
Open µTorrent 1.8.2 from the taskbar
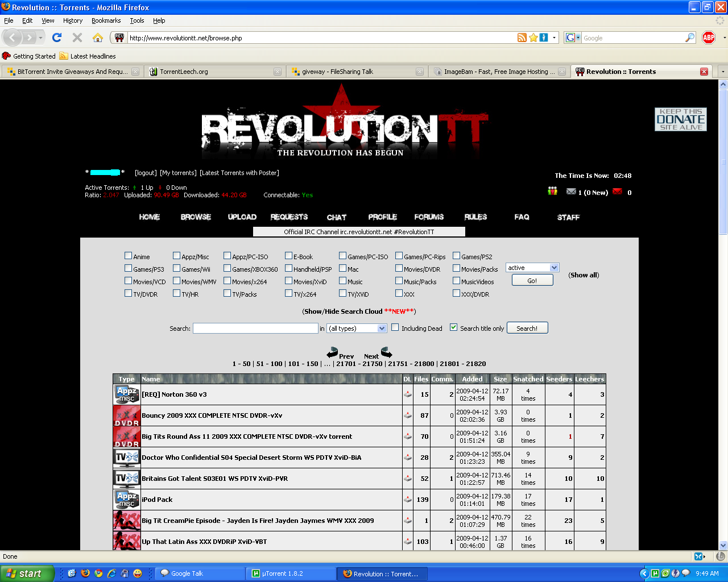coord(291,573)
